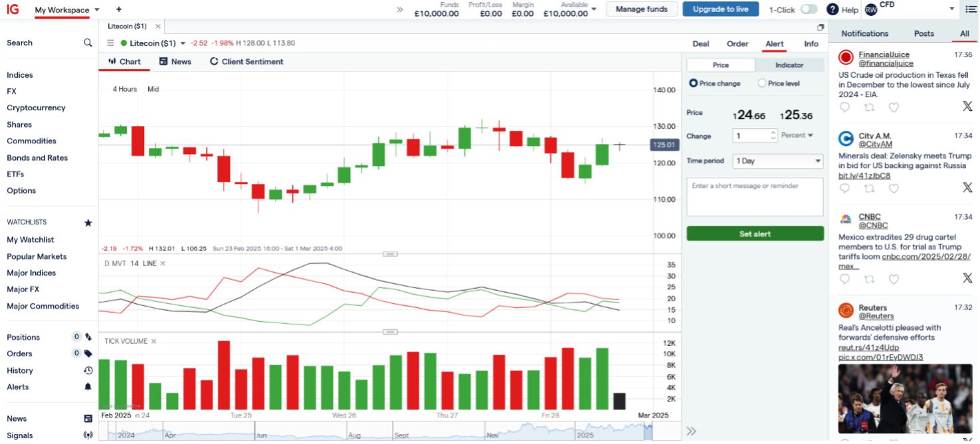The image size is (980, 444).
Task: Switch alert type to Indicator
Action: click(x=789, y=65)
